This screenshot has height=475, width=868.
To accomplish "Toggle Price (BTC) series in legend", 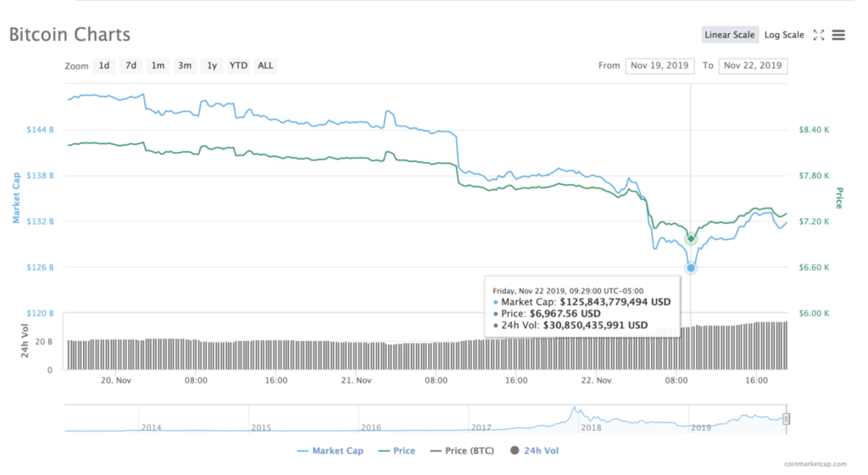I will pos(462,450).
